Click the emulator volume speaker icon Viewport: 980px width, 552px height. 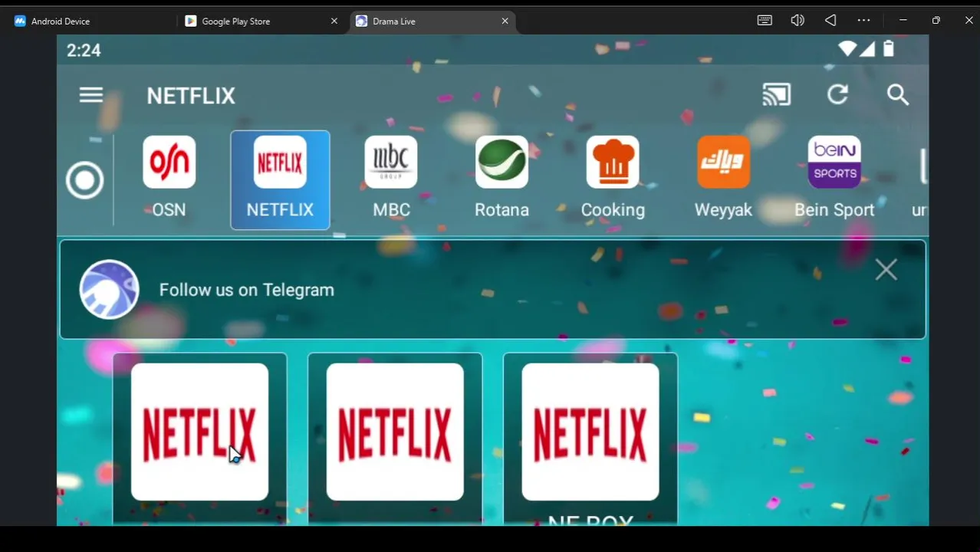pyautogui.click(x=797, y=21)
